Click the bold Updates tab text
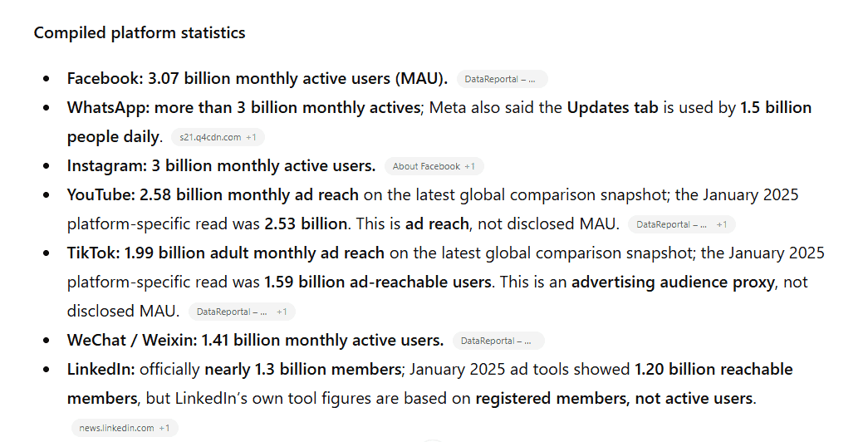868x442 pixels. click(612, 107)
